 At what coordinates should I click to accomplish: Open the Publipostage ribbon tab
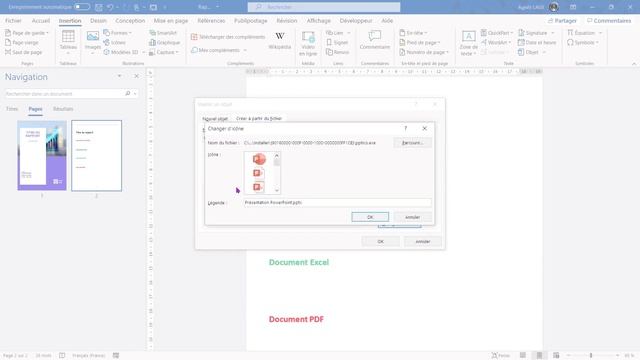[x=251, y=20]
